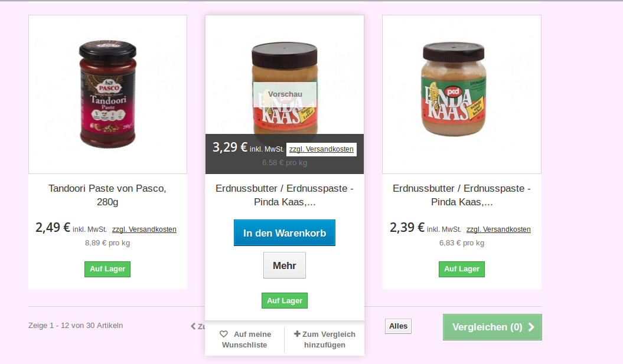
Task: Click Auf Lager badge under Tandoori Paste
Action: tap(107, 269)
